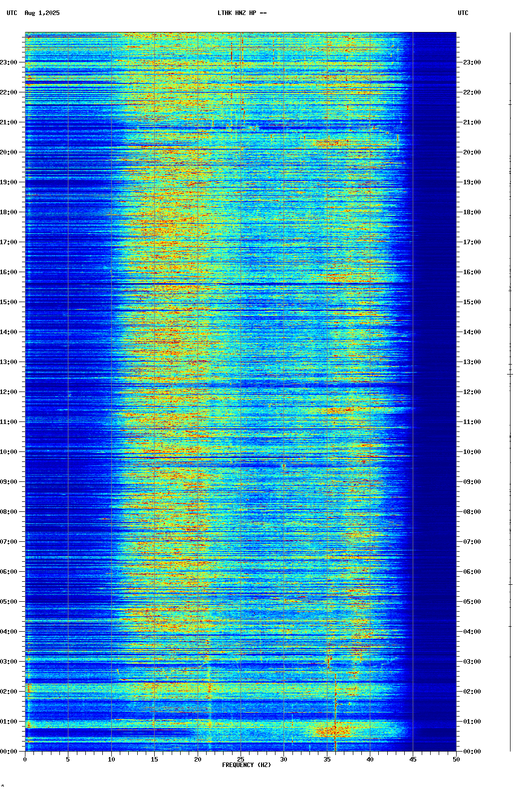Click the 15 Hz frequency tick label
The width and height of the screenshot is (532, 791).
pyautogui.click(x=154, y=760)
